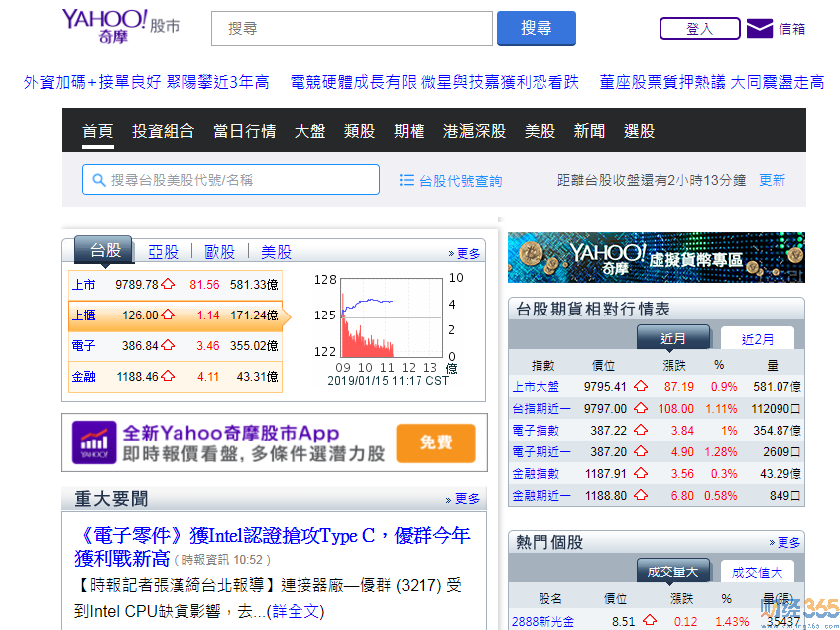The image size is (840, 630).
Task: Click the Yahoo奇摩股市 logo
Action: pos(121,25)
